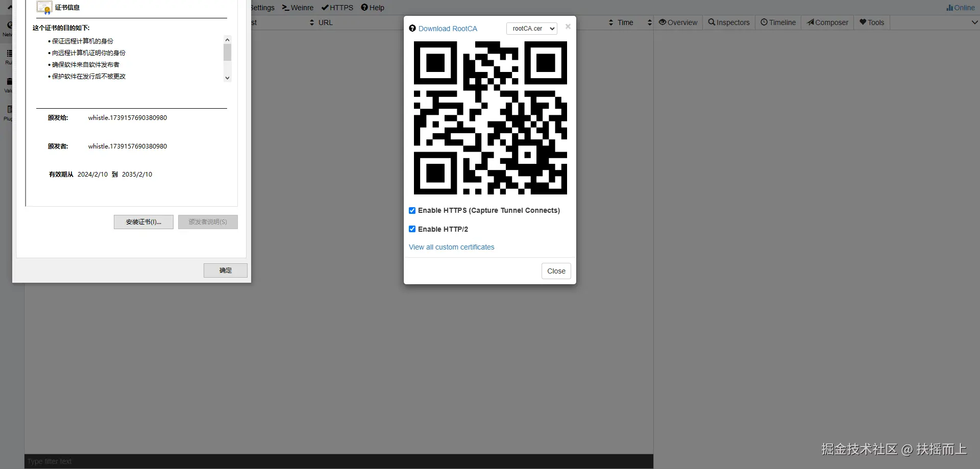The image size is (980, 469).
Task: Click the up arrow of the certificate purposes scrollbar
Action: [228, 40]
